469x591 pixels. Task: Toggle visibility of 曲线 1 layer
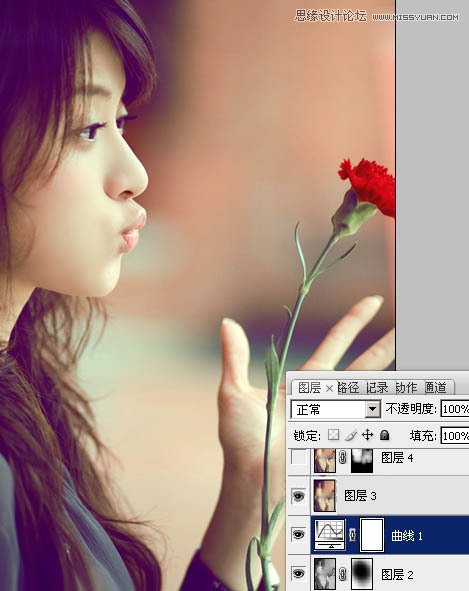[299, 534]
